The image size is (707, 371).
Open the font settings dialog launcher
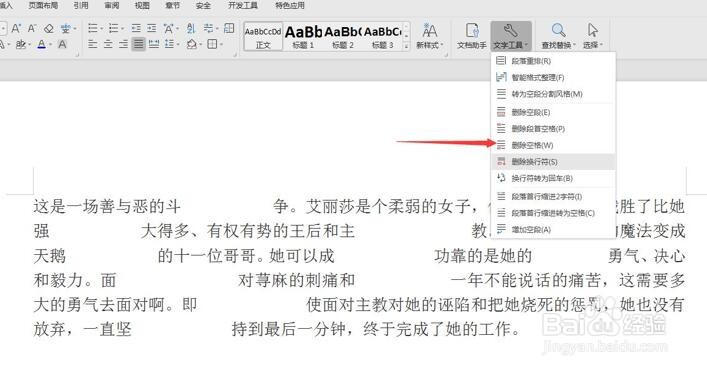pyautogui.click(x=78, y=55)
